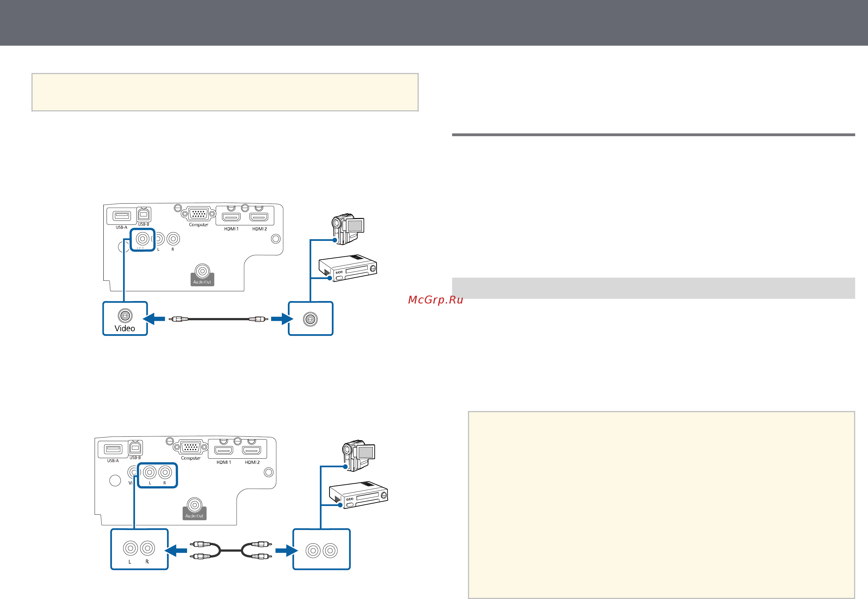The image size is (868, 599).
Task: Click the 'Video' label in the enlarged callout
Action: (125, 328)
